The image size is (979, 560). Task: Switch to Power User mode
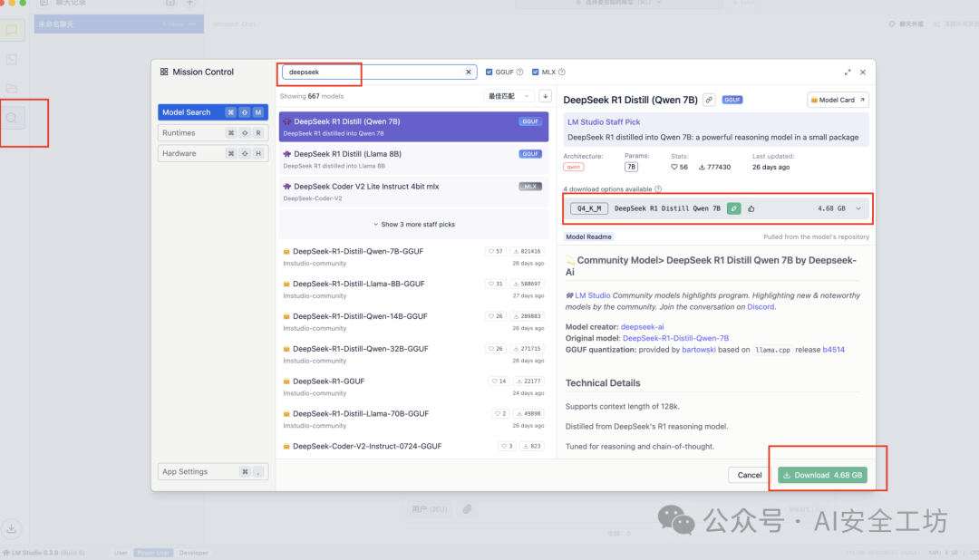(153, 553)
